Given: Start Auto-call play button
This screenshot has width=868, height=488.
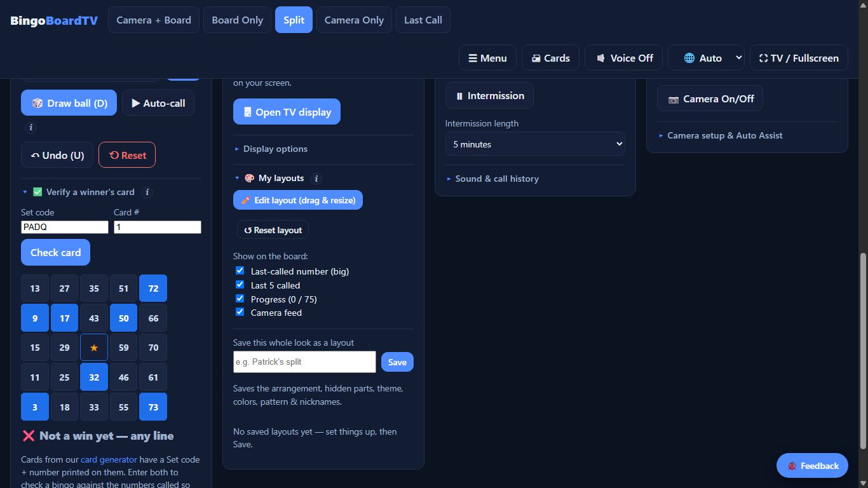Looking at the screenshot, I should click(x=158, y=103).
